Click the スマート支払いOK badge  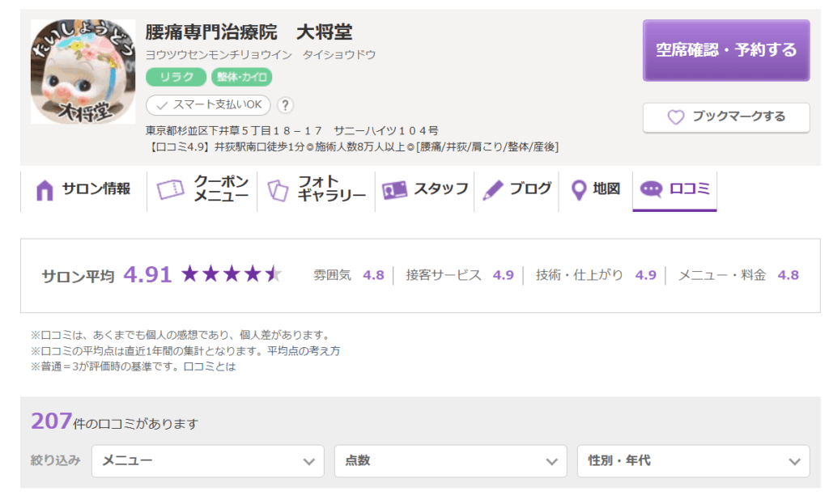point(208,105)
